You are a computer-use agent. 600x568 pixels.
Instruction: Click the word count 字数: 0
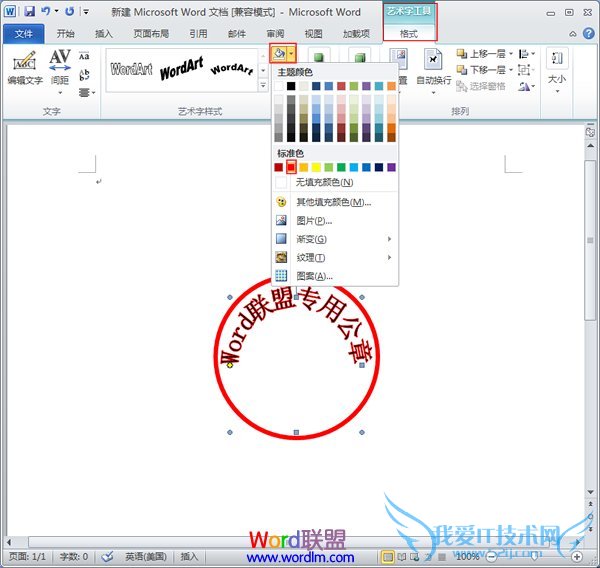[x=73, y=556]
